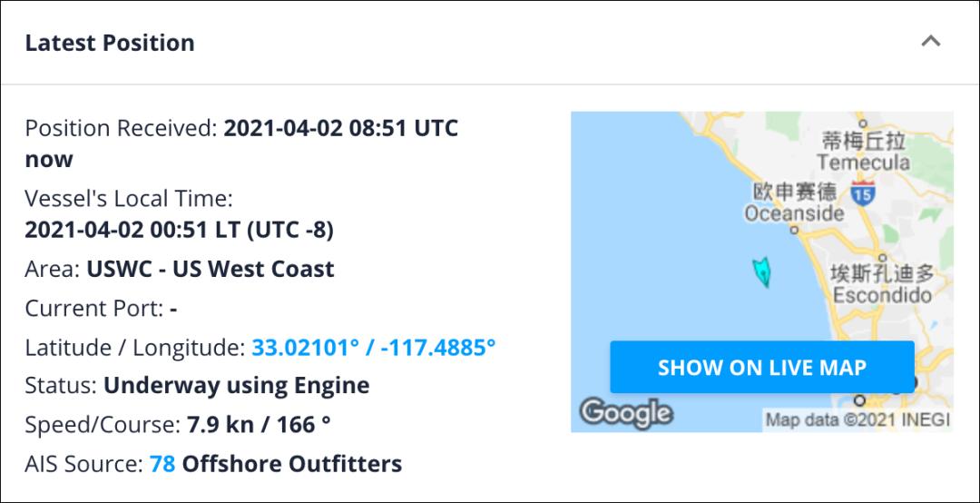Select the Underway using Engine status text
980x503 pixels.
(236, 385)
